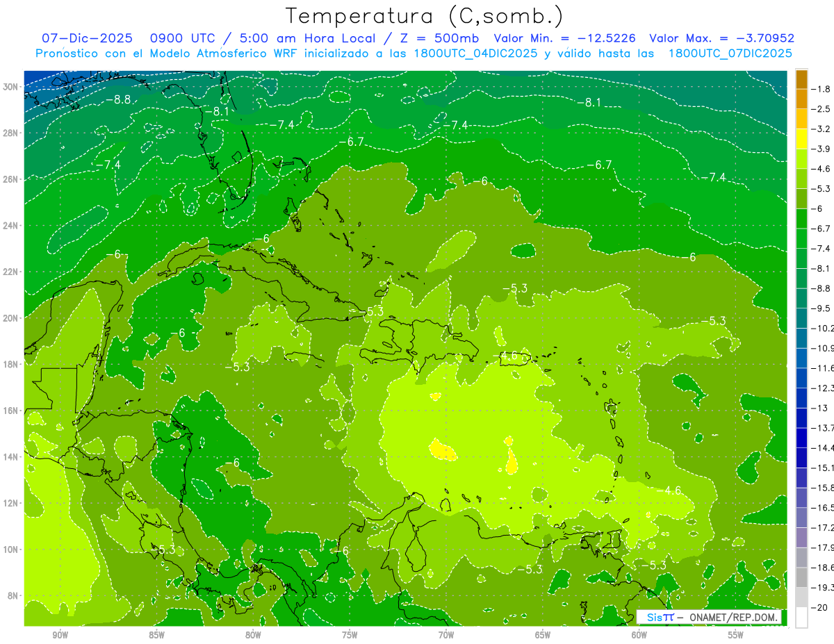This screenshot has width=834, height=644.
Task: Click the colorbar tick label -3.2
Action: 821,129
